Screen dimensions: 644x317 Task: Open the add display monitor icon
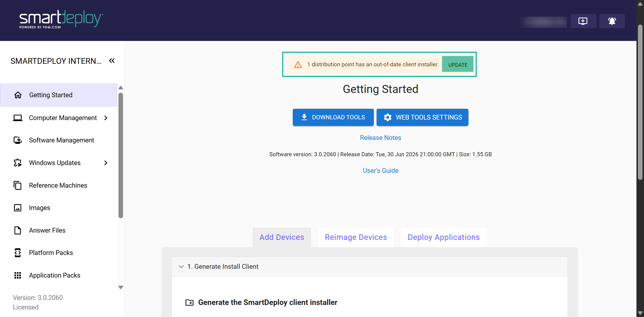point(583,21)
